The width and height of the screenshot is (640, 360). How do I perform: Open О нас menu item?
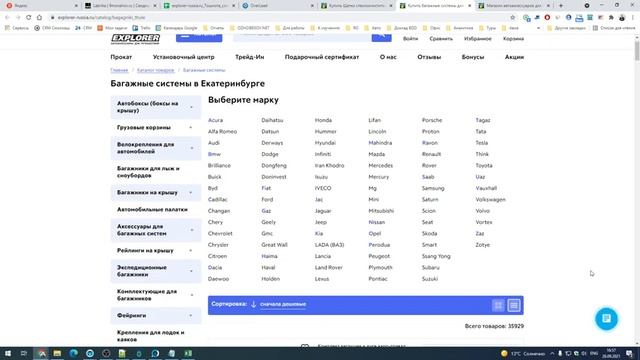coord(388,57)
